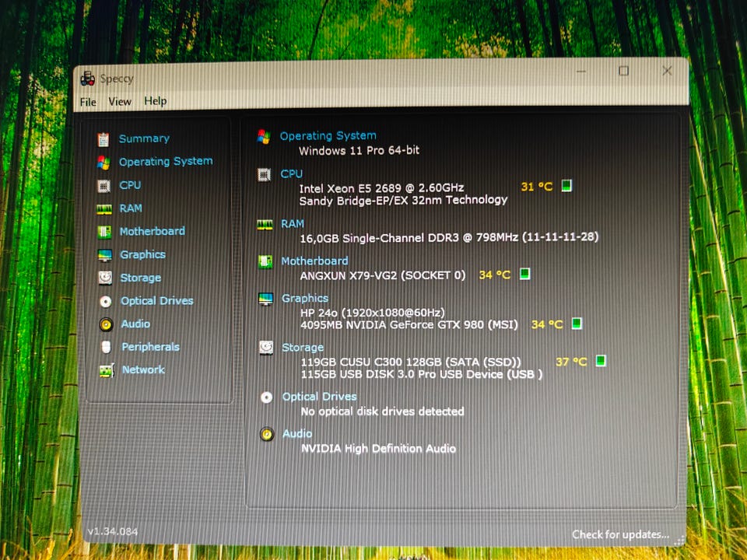Click the Peripherals mouse icon in sidebar

pyautogui.click(x=107, y=347)
